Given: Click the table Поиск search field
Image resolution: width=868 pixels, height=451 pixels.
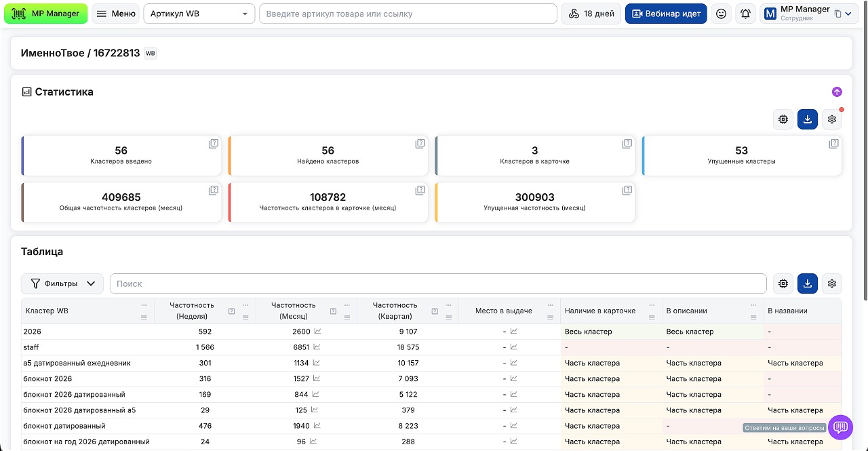Looking at the screenshot, I should click(438, 283).
